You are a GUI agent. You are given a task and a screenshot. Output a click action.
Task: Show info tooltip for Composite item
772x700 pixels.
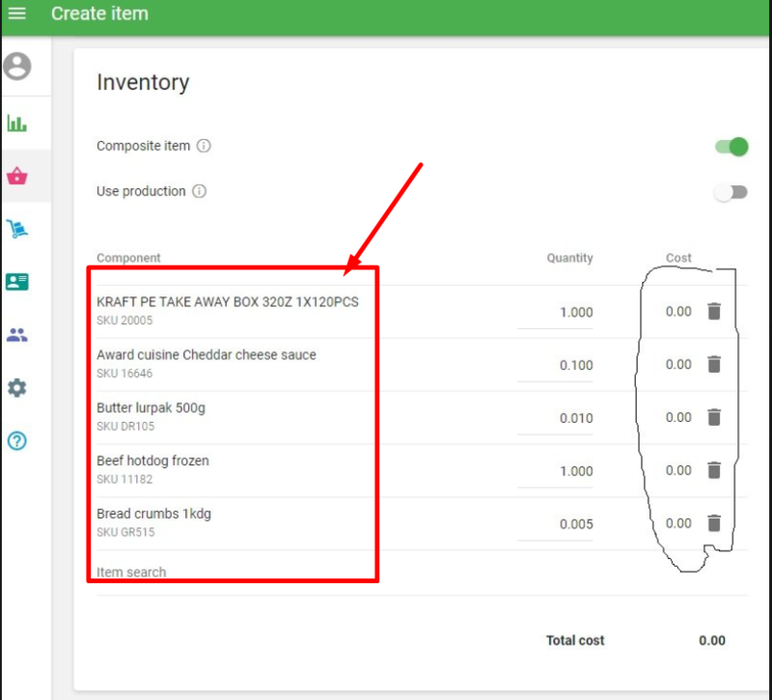204,147
